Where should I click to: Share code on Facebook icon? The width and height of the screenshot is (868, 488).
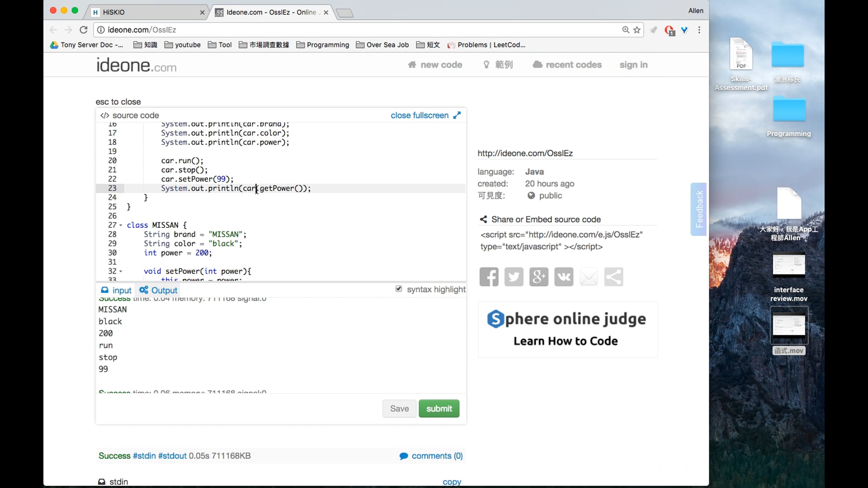(x=489, y=277)
